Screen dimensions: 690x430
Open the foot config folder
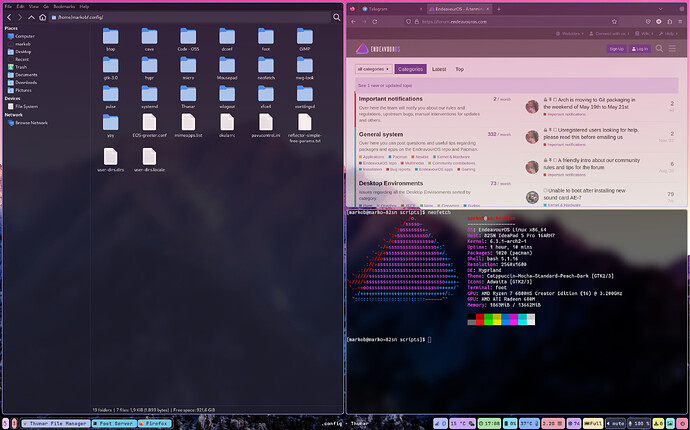tap(266, 40)
